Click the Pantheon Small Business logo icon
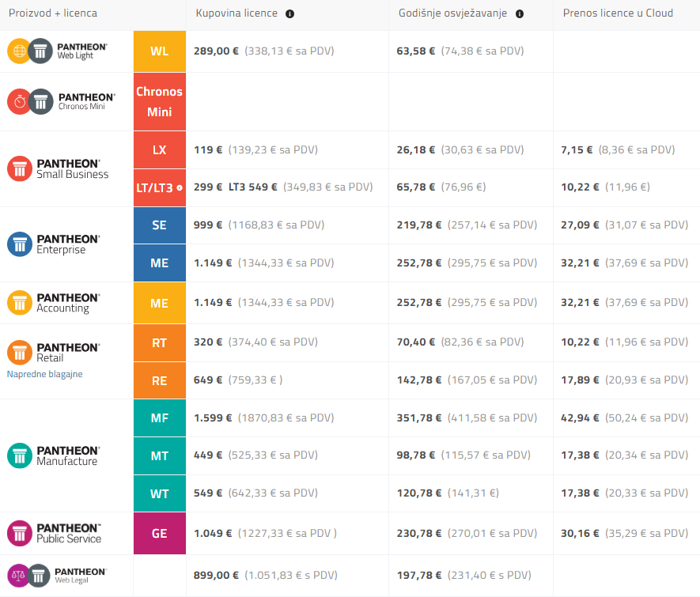700x597 pixels. (19, 168)
